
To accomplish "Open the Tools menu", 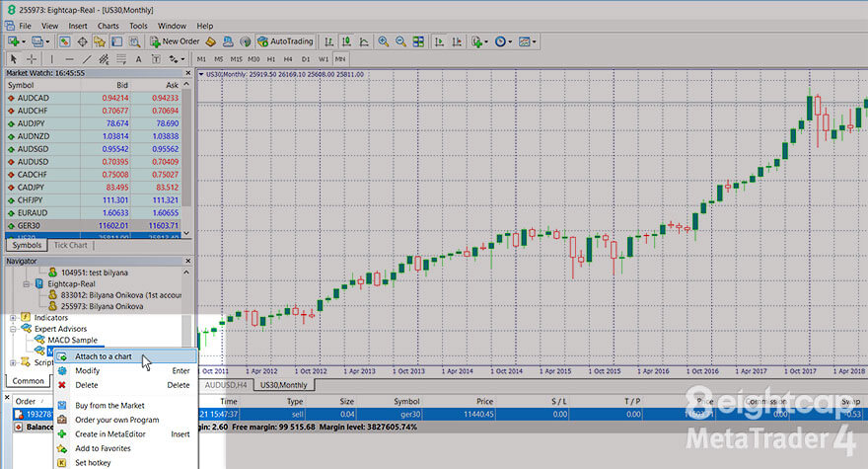I will [x=138, y=26].
